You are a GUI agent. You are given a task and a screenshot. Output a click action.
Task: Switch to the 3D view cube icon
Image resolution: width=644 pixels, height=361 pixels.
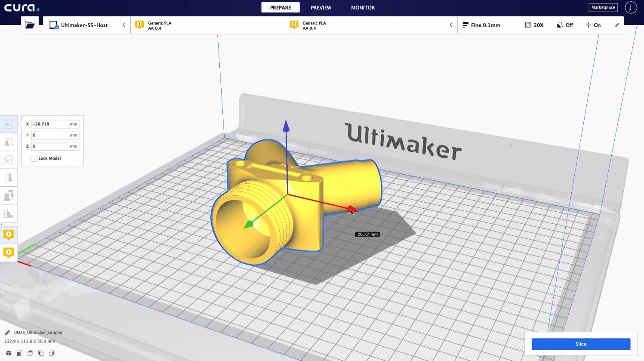[x=9, y=353]
